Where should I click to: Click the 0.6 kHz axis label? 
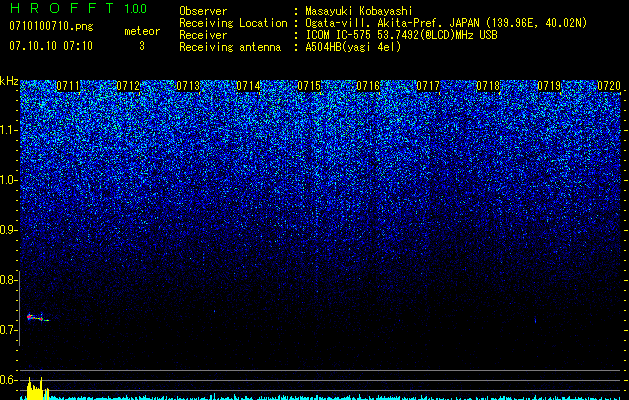point(8,380)
